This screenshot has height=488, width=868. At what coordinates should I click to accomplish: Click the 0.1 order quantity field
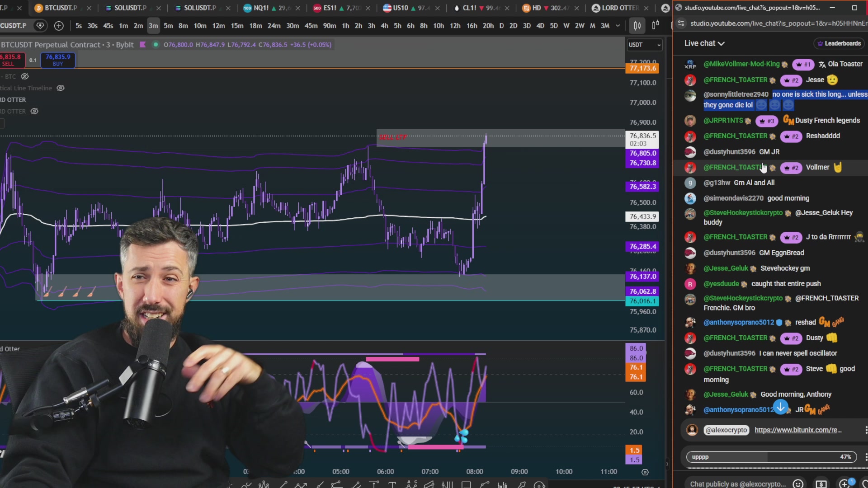coord(33,60)
